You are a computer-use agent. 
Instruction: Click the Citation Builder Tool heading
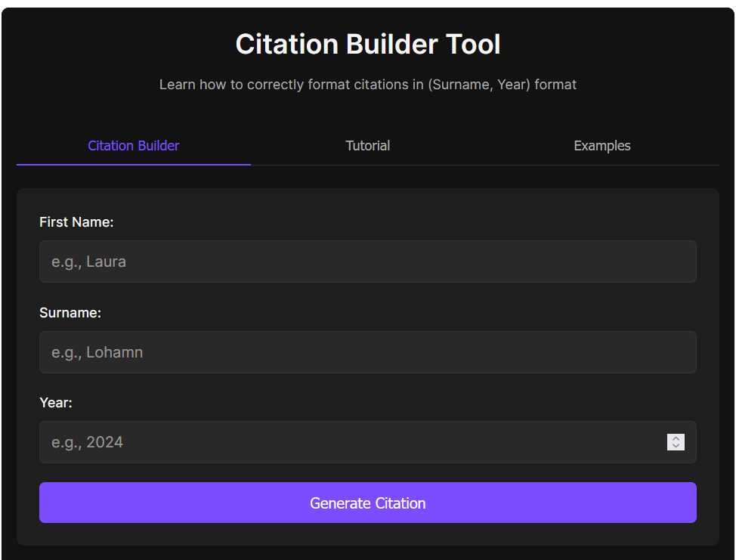(x=367, y=45)
